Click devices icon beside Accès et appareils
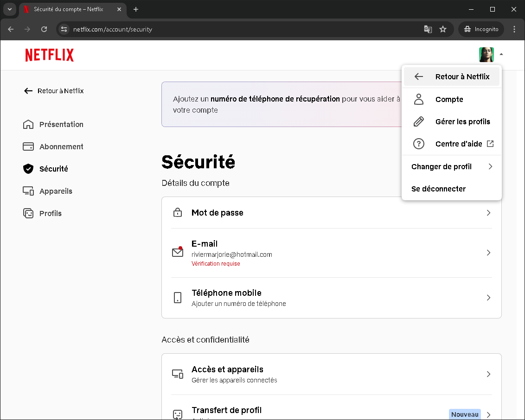525x420 pixels. point(178,374)
